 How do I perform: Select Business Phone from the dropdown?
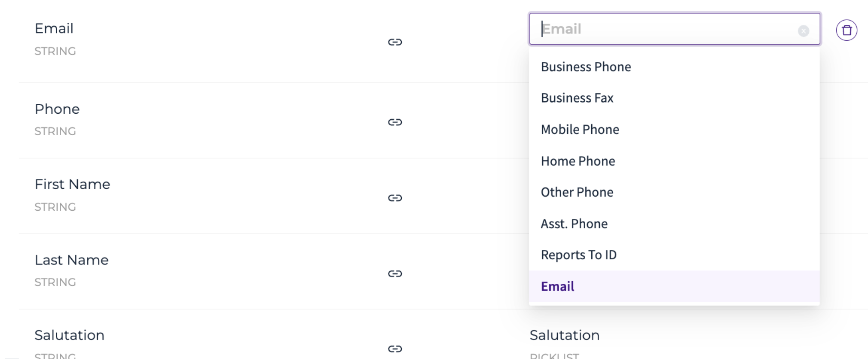point(674,67)
